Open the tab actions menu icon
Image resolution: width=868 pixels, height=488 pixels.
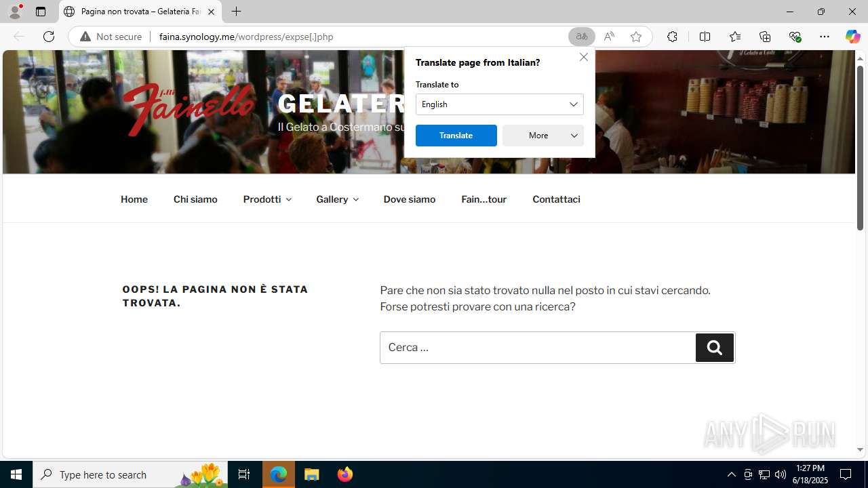(x=41, y=12)
